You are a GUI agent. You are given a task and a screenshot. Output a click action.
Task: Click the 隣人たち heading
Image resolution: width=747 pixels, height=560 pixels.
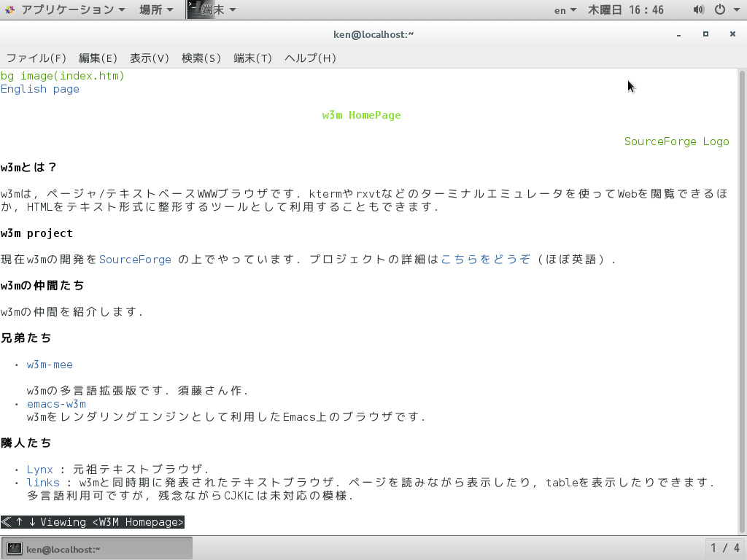click(26, 443)
